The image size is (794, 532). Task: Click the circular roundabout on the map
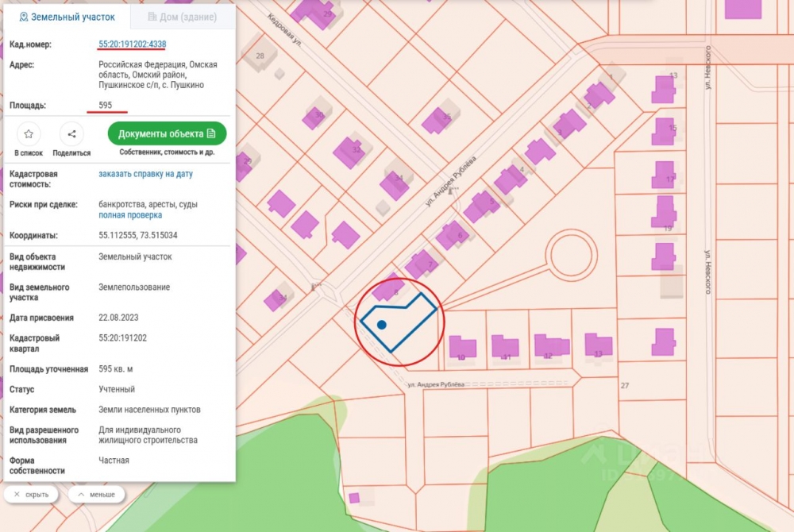point(571,255)
